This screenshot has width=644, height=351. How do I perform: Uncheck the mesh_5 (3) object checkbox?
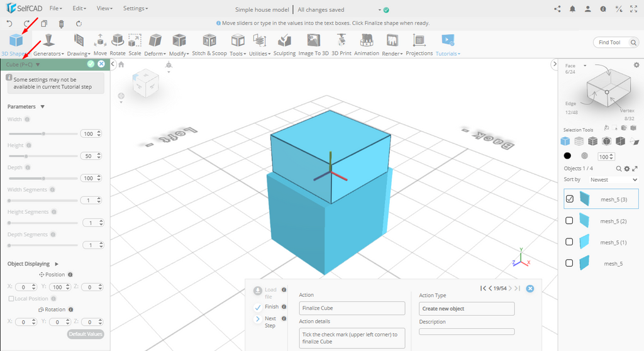click(570, 199)
